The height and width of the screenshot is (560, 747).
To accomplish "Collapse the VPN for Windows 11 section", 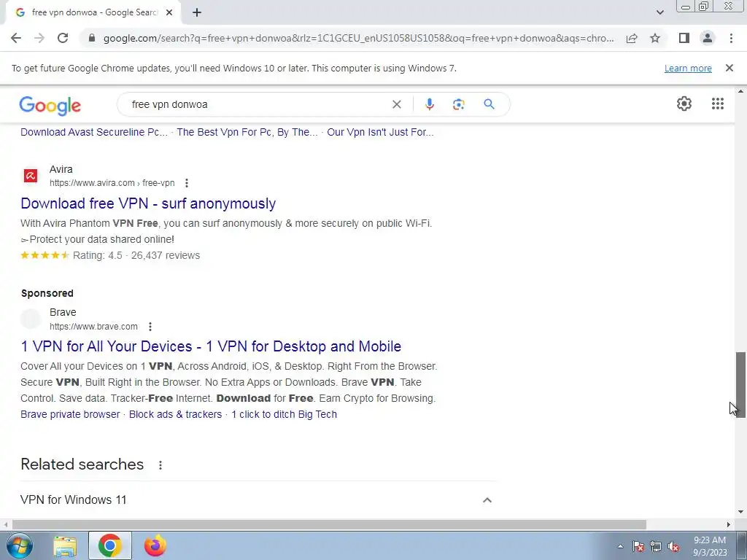I will click(487, 500).
